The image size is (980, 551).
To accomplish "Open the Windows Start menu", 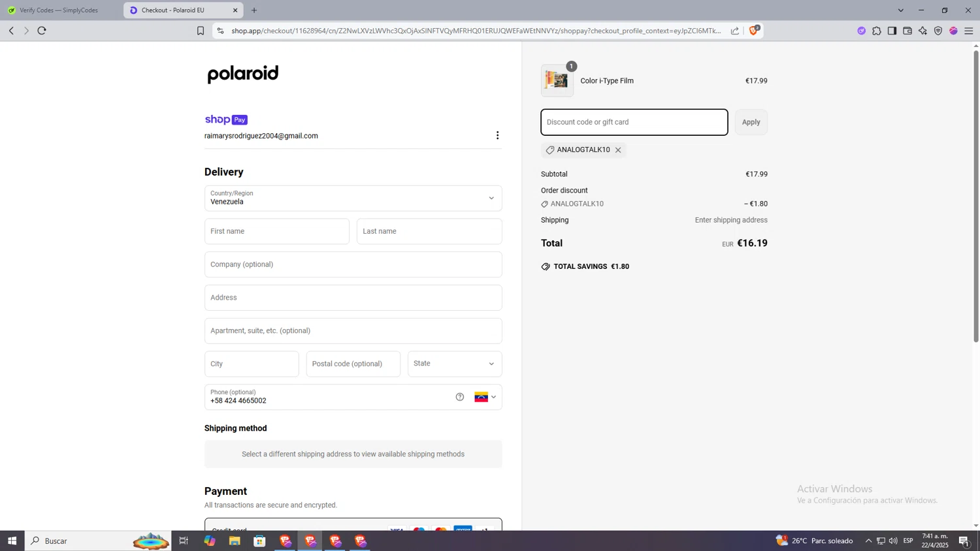I will 12,541.
